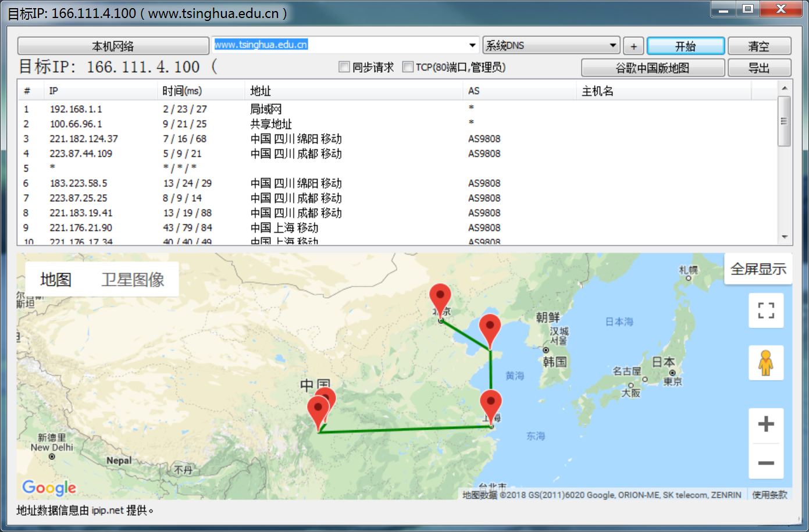
Task: Click the hop table vertical scrollbar thumb
Action: pos(785,121)
